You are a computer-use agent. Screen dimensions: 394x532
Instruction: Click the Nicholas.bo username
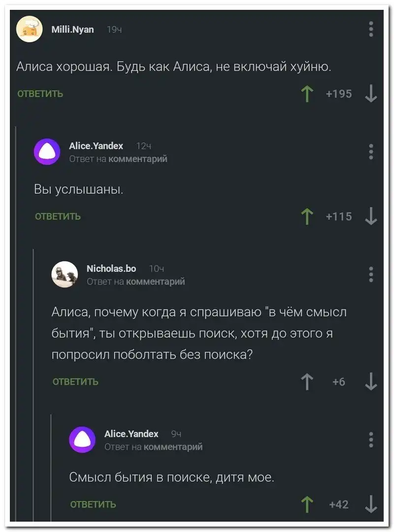pos(111,268)
